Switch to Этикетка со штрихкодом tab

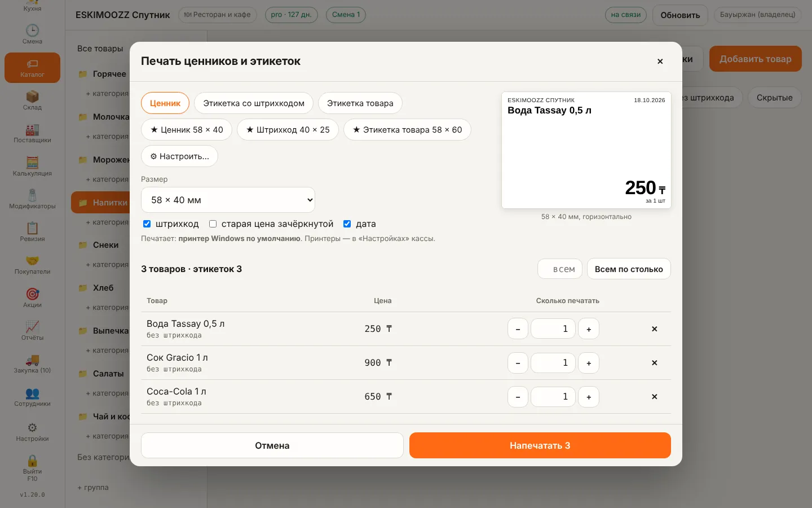click(x=254, y=103)
